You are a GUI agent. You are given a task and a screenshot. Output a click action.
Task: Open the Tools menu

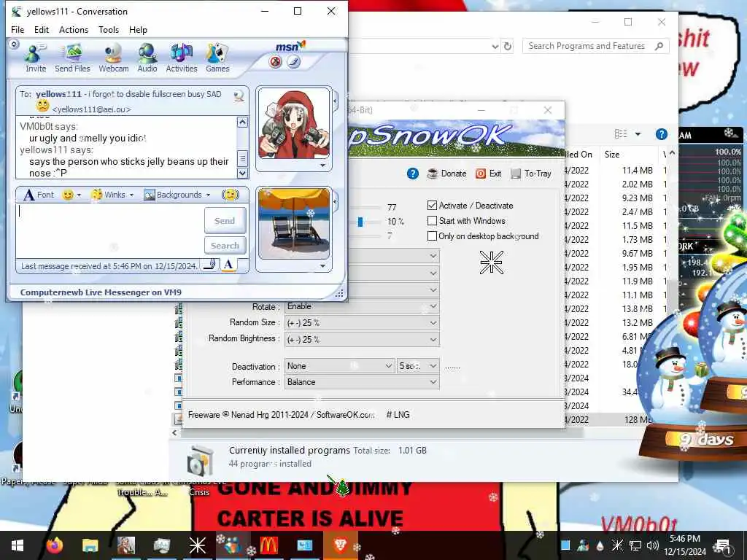click(x=109, y=29)
